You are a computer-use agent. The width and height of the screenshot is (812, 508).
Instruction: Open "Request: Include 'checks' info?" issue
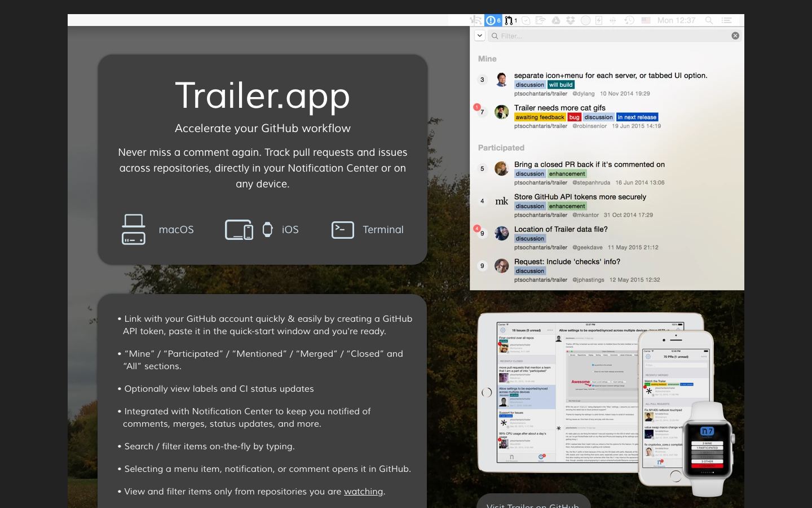(x=567, y=262)
